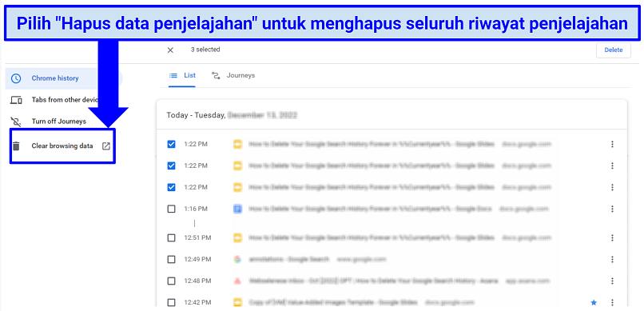Open the three-dot menu for the 12:51 PM entry
The height and width of the screenshot is (311, 644).
click(x=612, y=238)
